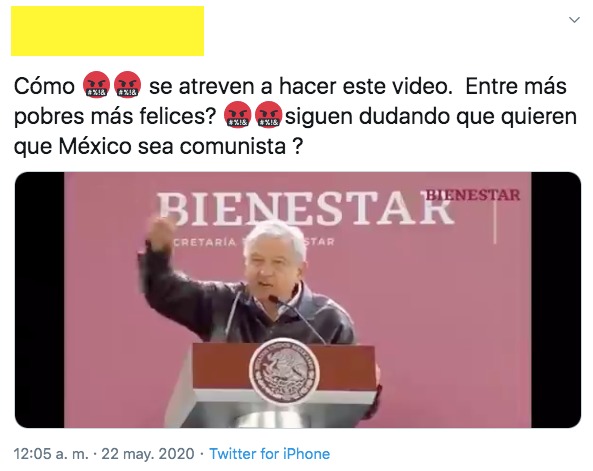Select the angry emoji before 'siguen'
Viewport: 593px width, 471px height.
tap(269, 115)
